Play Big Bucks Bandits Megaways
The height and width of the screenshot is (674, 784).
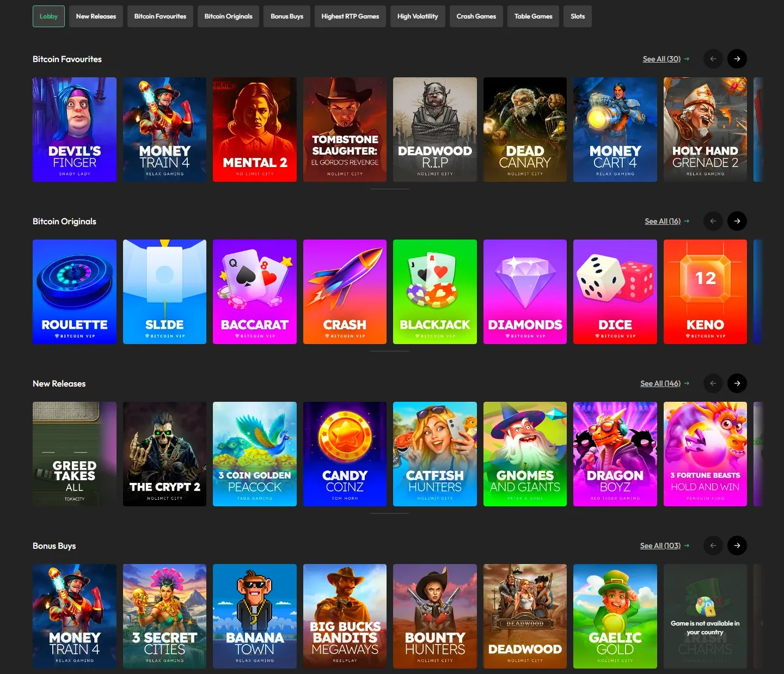(345, 616)
